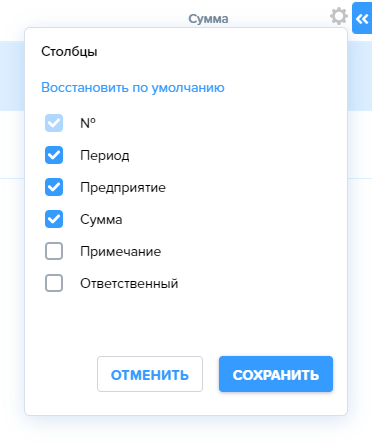Click the Предприятие label text
Image resolution: width=372 pixels, height=442 pixels.
tap(123, 188)
